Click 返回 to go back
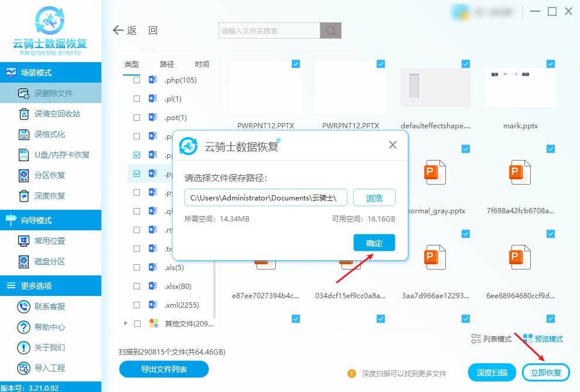Screen dimensions: 580x392 click(x=136, y=30)
